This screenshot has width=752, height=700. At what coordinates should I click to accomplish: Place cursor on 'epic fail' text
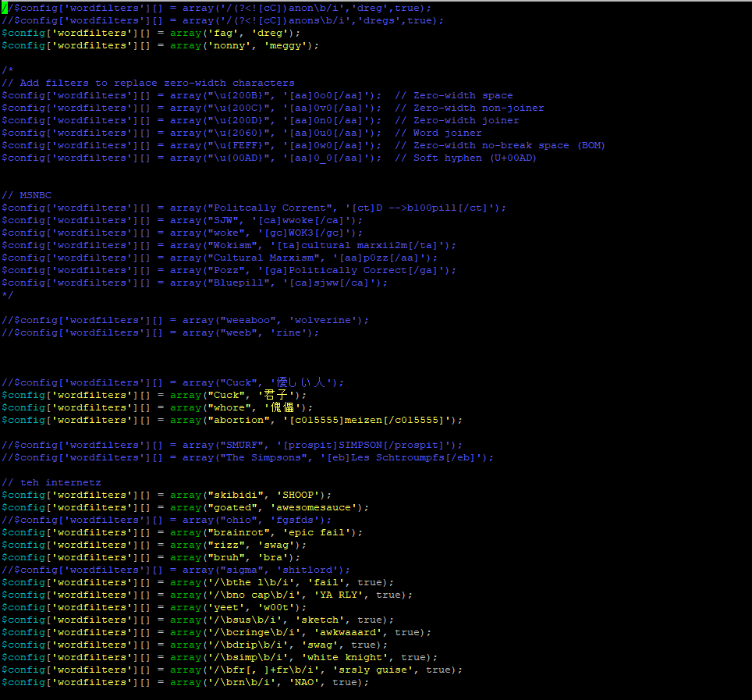point(320,532)
